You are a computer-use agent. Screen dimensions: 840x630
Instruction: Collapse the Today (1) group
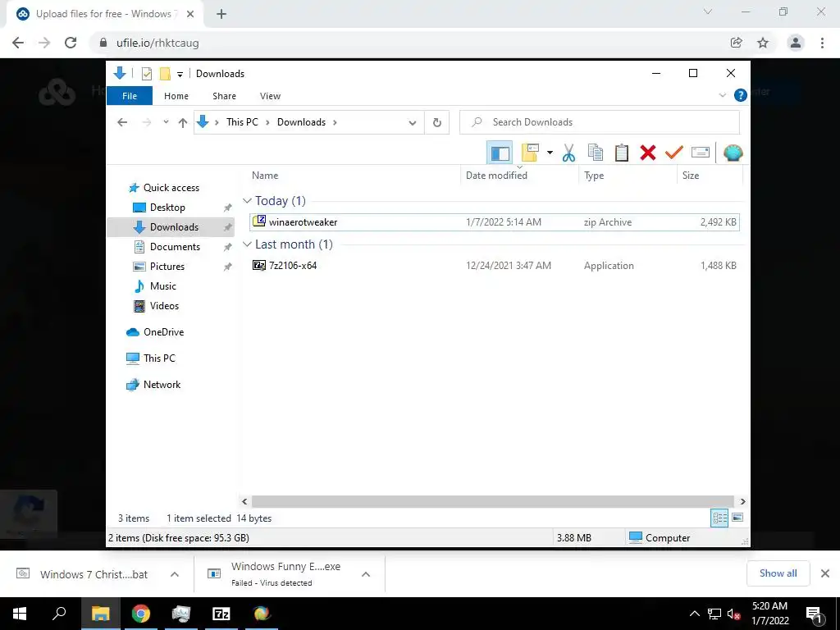click(x=247, y=201)
